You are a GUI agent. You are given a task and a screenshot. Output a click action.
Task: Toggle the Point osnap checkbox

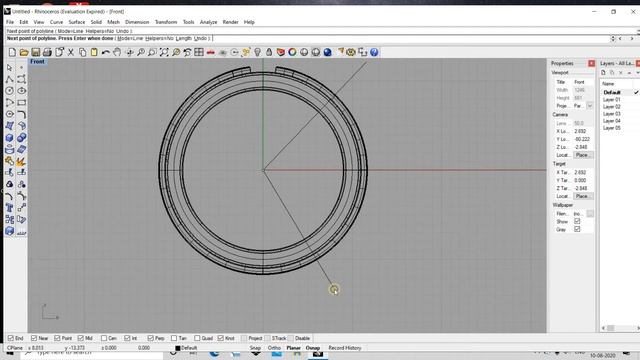pos(58,338)
